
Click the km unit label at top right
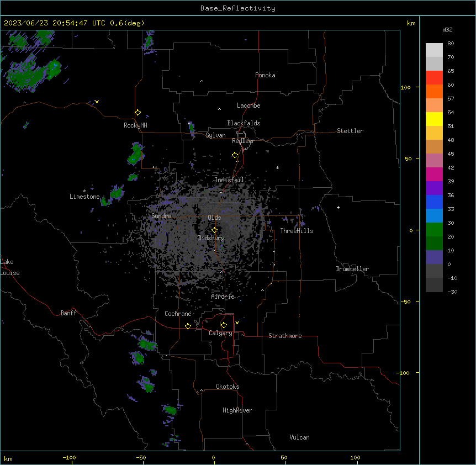pyautogui.click(x=411, y=23)
